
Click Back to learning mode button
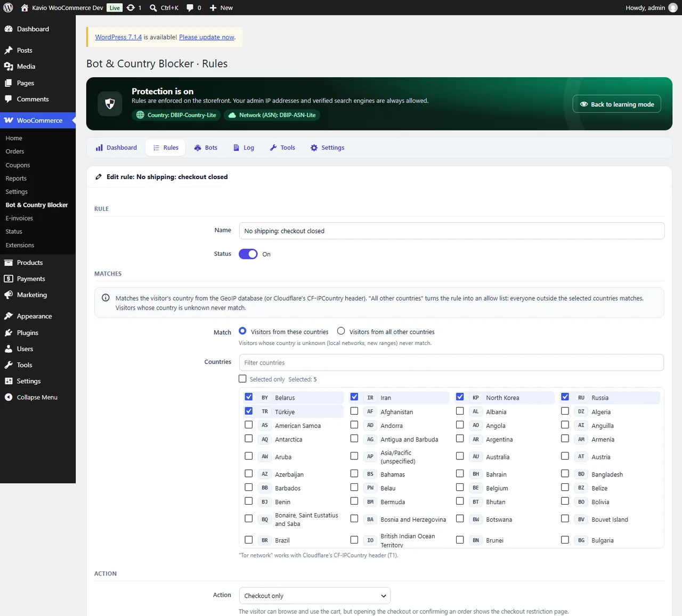617,104
